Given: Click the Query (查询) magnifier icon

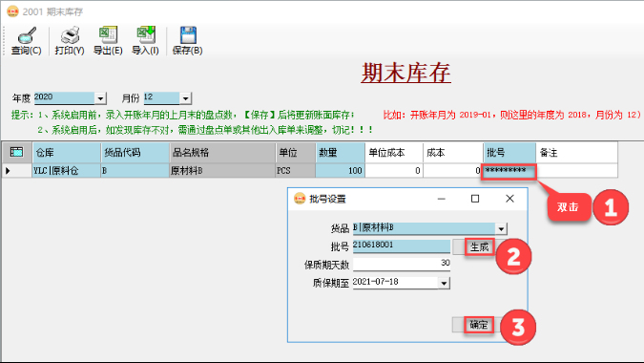Looking at the screenshot, I should point(27,35).
